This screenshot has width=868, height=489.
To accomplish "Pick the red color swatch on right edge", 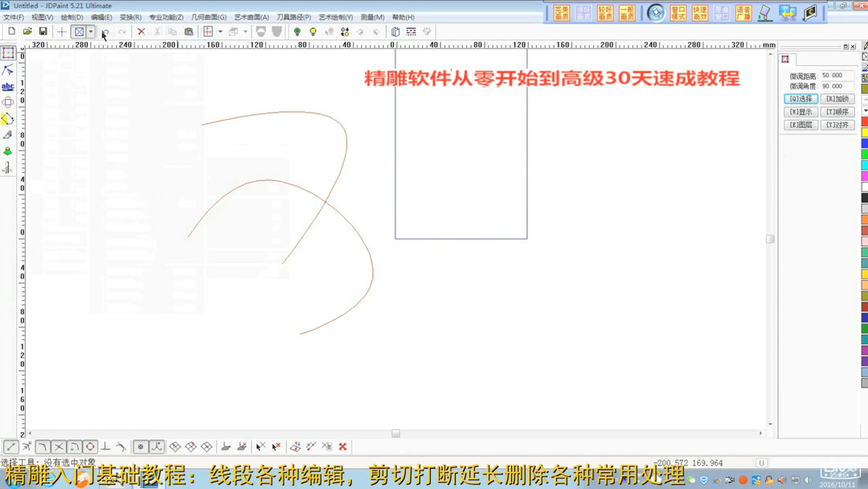I will [864, 121].
